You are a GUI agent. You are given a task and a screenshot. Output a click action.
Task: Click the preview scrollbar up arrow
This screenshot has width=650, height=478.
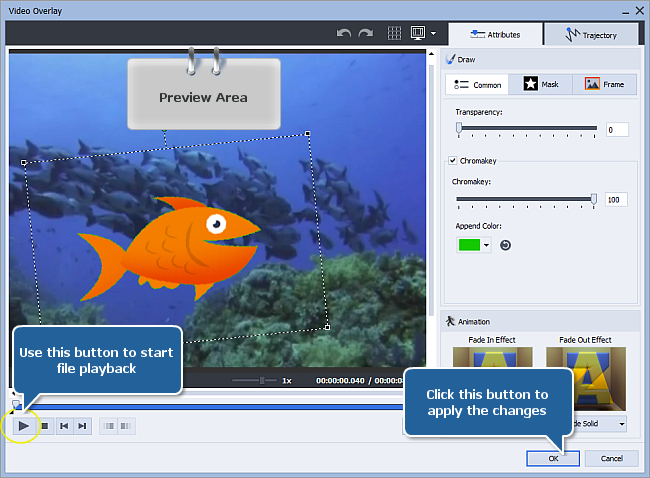[x=431, y=54]
